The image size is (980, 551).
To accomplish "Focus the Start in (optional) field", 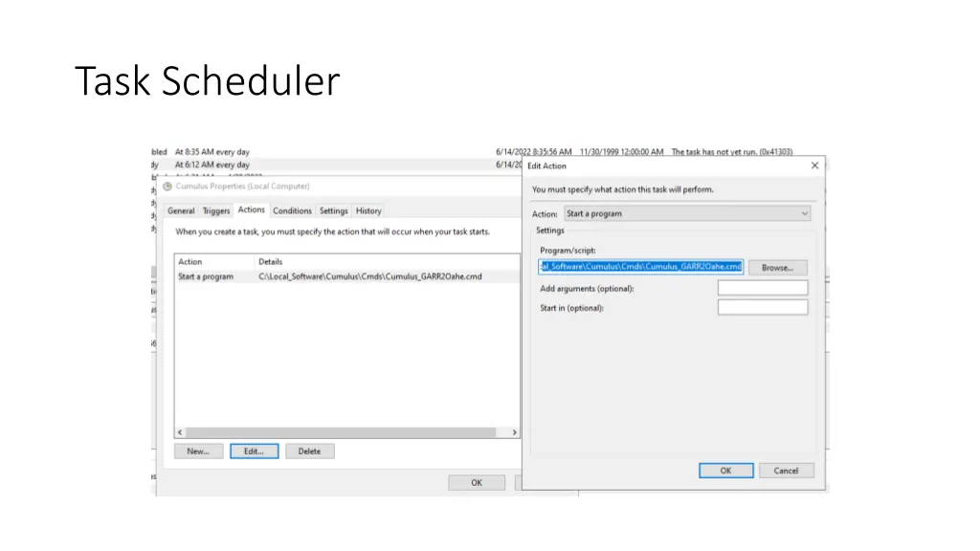I will (x=763, y=307).
